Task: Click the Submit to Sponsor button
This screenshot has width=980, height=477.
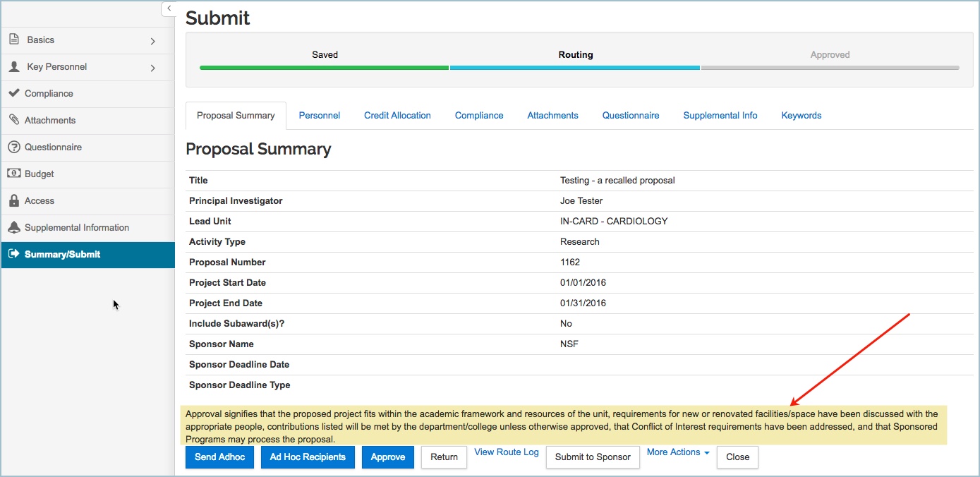Action: coord(593,457)
